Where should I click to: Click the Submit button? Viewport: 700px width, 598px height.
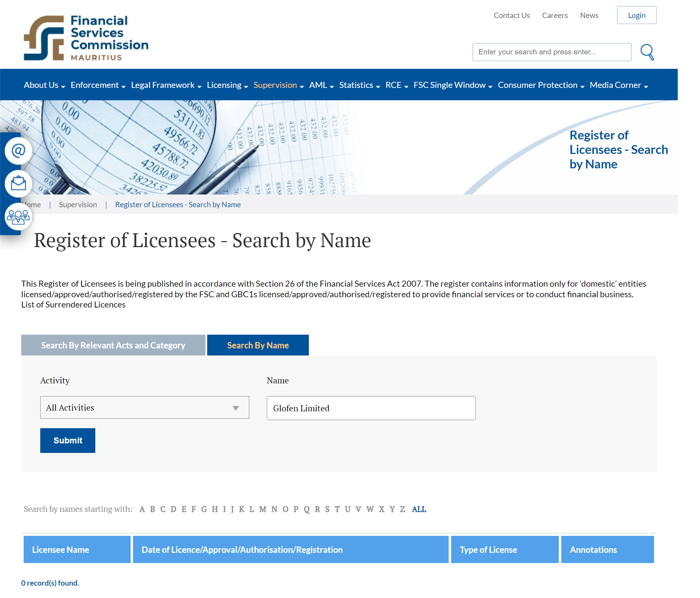coord(68,441)
